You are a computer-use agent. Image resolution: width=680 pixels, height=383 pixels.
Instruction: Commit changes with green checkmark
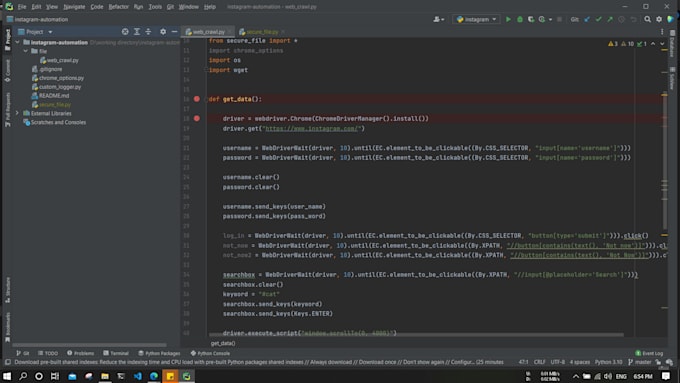click(x=598, y=19)
